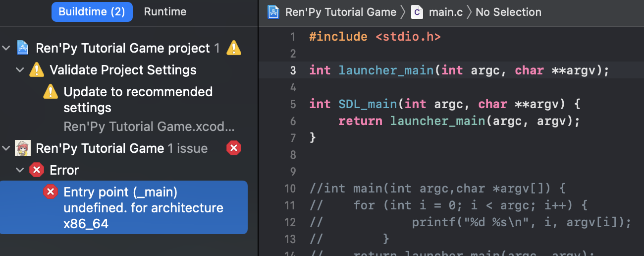The image size is (644, 256).
Task: Click the closing brace on line 7
Action: 313,138
